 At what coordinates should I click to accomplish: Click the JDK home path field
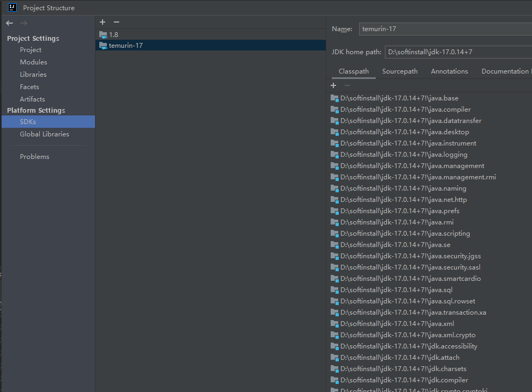458,52
